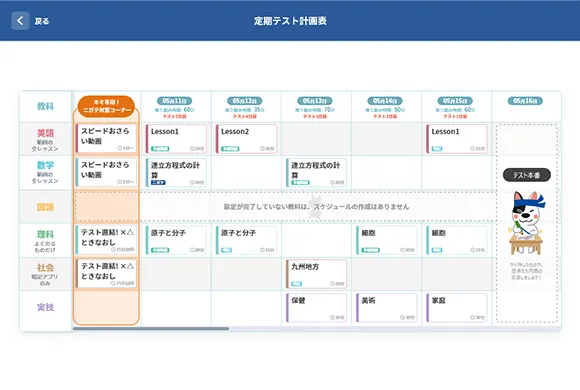Click the back arrow icon

[x=20, y=21]
